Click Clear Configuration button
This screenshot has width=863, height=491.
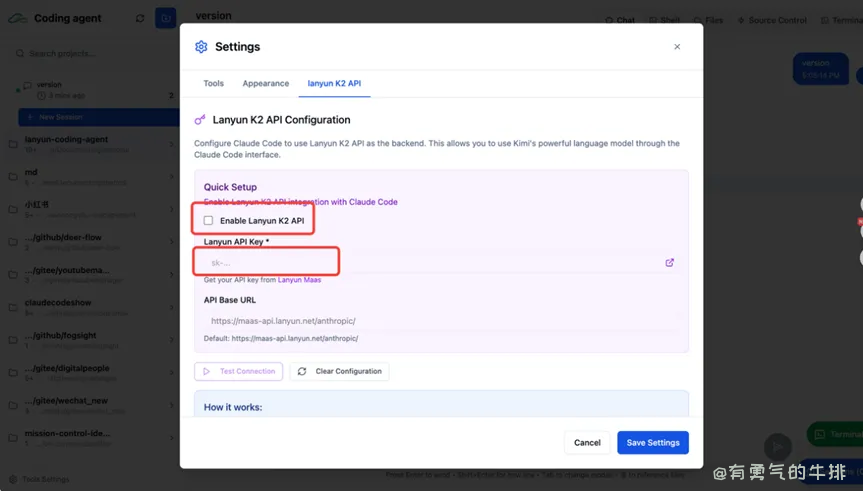click(x=340, y=372)
